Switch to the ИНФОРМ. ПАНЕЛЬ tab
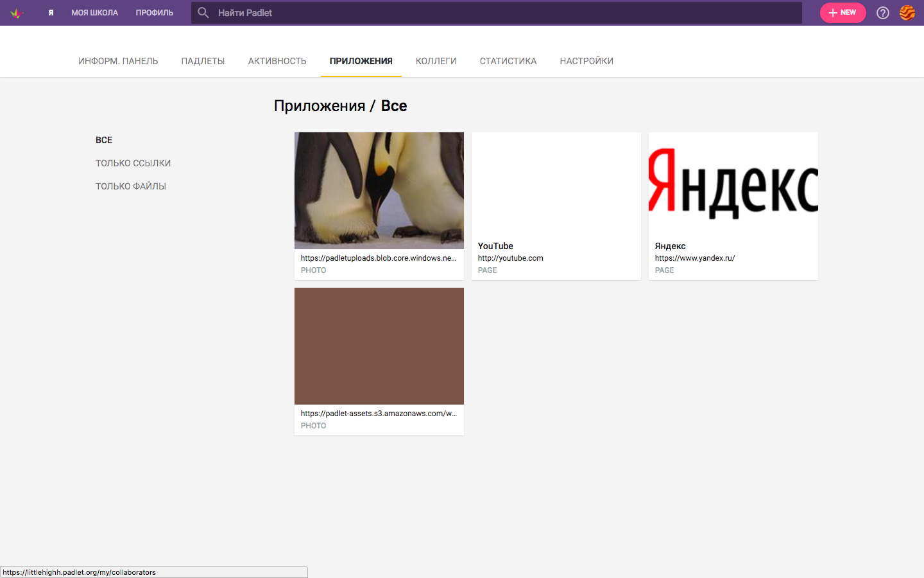This screenshot has height=578, width=924. [118, 60]
